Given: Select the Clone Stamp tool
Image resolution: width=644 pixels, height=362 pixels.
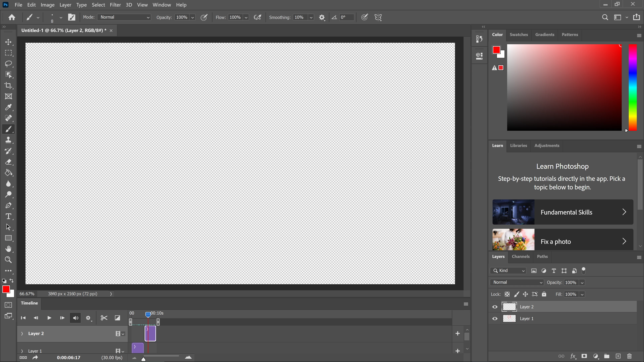Looking at the screenshot, I should point(8,140).
